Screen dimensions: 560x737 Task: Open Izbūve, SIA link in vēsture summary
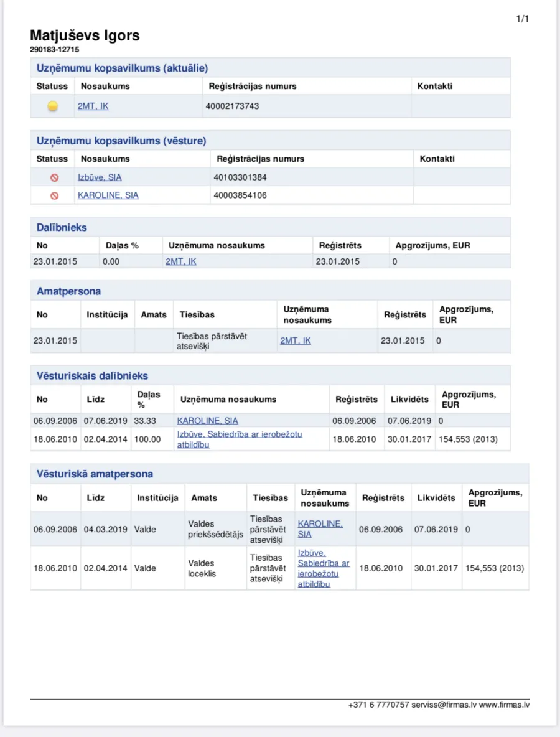[x=100, y=177]
